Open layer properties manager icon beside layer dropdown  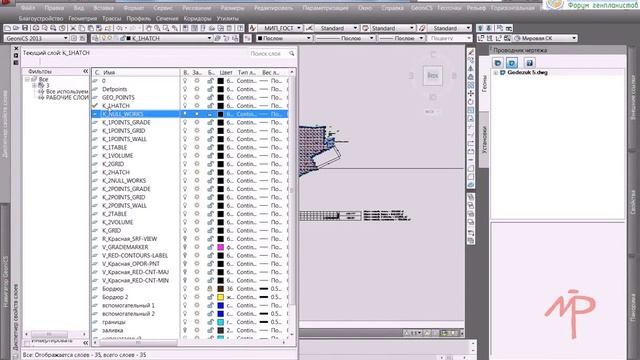(x=95, y=38)
